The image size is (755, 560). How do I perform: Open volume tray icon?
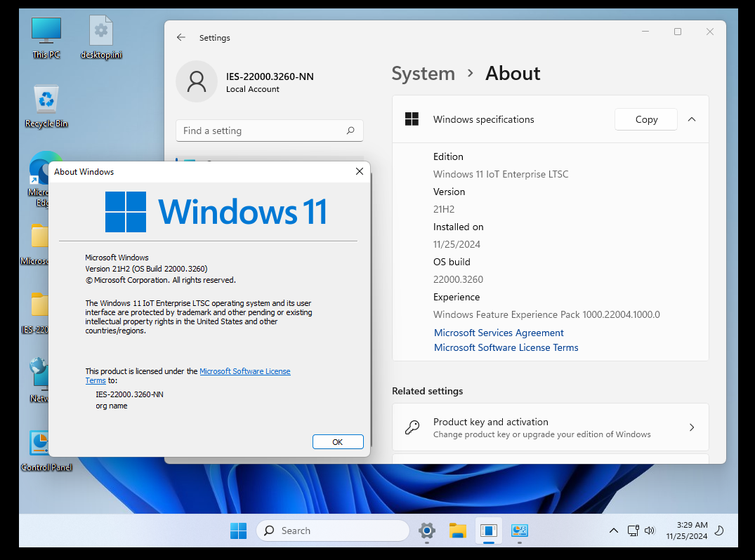click(650, 530)
